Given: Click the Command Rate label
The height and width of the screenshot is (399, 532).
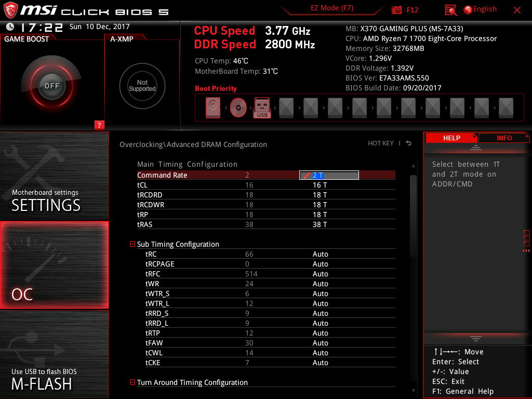Looking at the screenshot, I should click(162, 175).
